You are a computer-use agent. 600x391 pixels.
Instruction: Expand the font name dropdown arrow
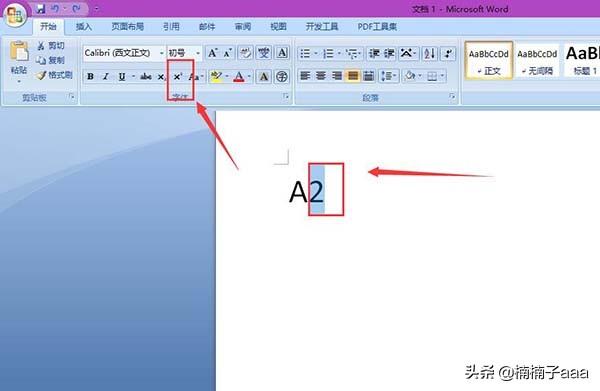pos(161,53)
